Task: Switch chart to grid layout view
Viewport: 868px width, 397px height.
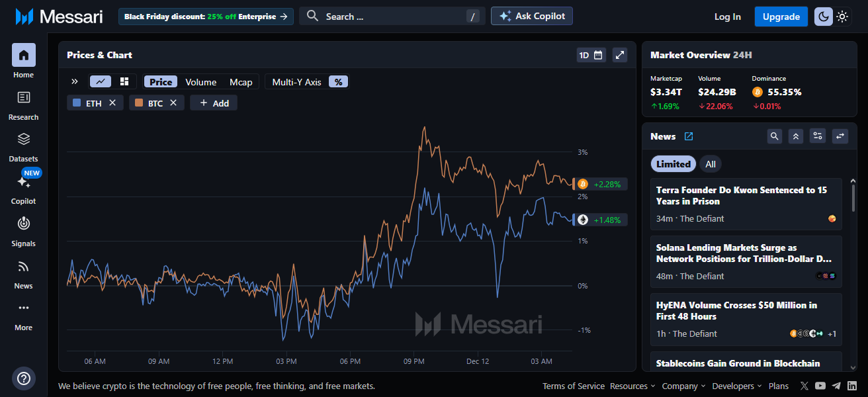Action: point(124,81)
